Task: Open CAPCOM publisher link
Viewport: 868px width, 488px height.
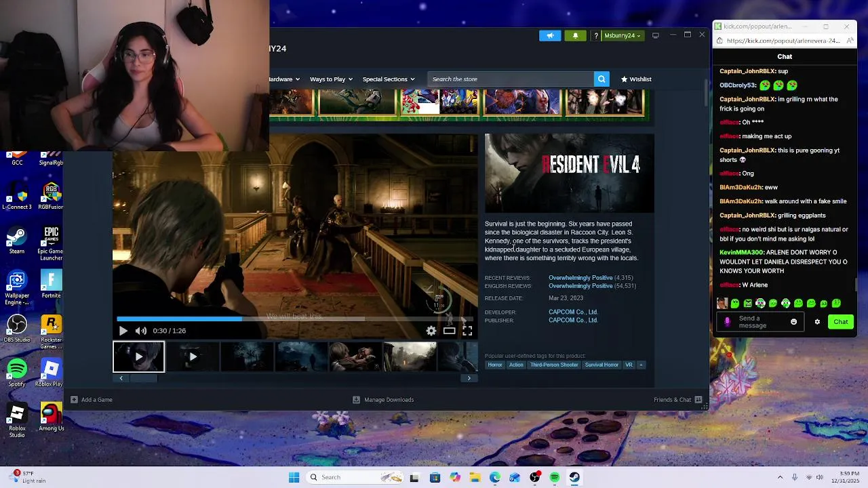Action: 573,320
